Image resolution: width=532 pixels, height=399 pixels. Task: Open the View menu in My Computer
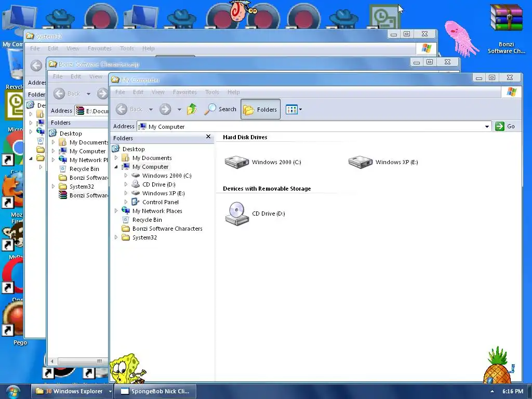[158, 92]
